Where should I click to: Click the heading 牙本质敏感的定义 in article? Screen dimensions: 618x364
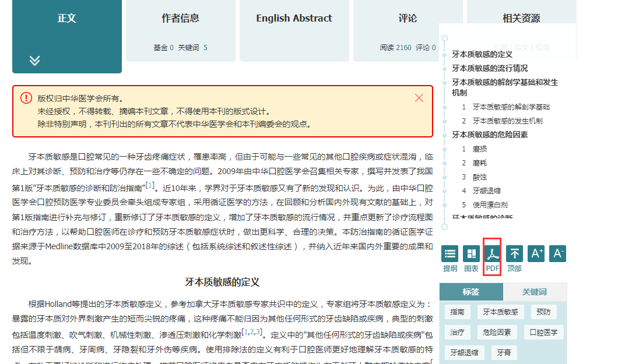click(x=222, y=282)
